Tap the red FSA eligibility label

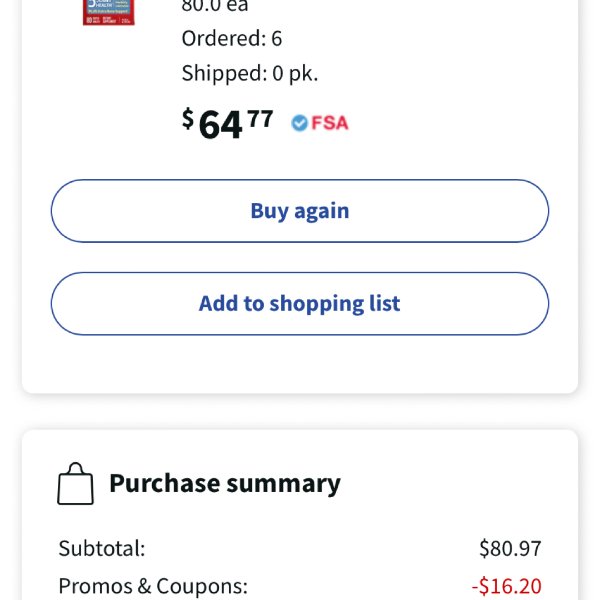click(x=330, y=123)
